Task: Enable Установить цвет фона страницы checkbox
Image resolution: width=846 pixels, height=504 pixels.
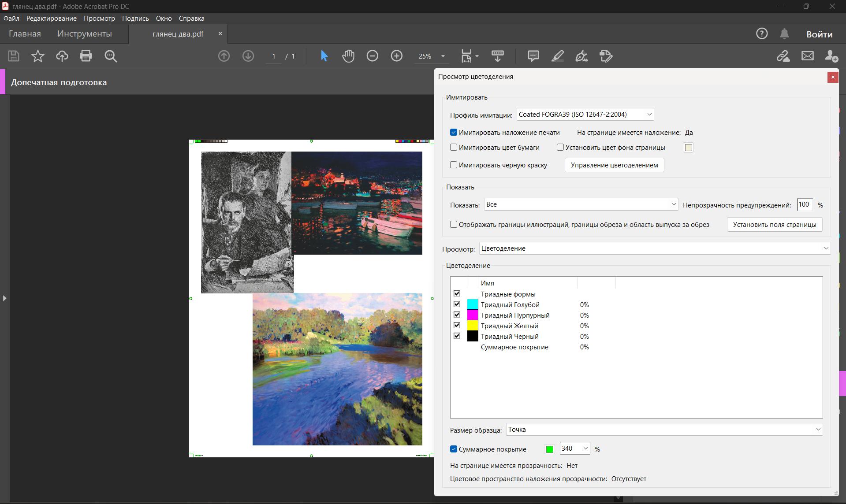Action: (560, 147)
